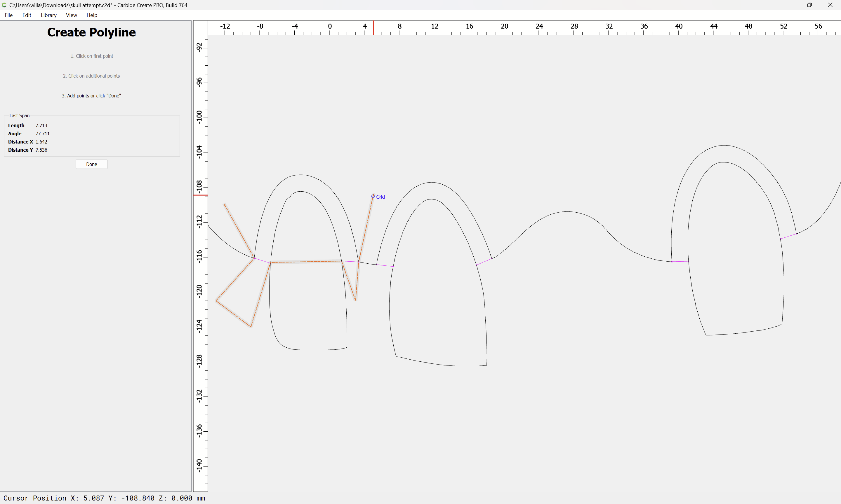Image resolution: width=841 pixels, height=504 pixels.
Task: Open the File menu
Action: (x=8, y=15)
